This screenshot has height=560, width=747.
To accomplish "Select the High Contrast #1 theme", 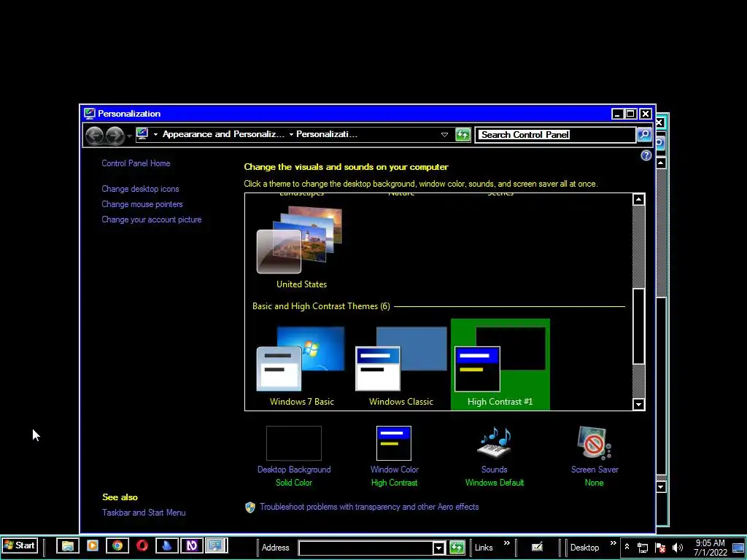I will coord(500,365).
